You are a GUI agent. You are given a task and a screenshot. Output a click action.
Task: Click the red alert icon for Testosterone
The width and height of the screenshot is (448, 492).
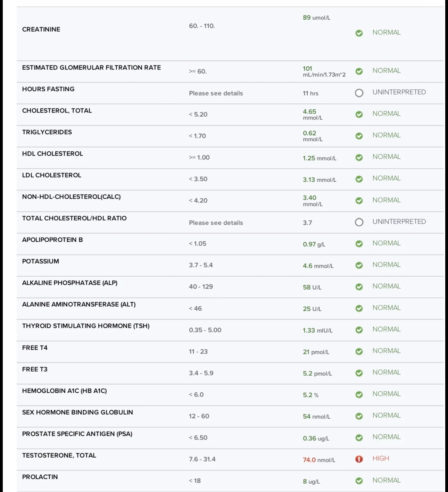(x=359, y=459)
